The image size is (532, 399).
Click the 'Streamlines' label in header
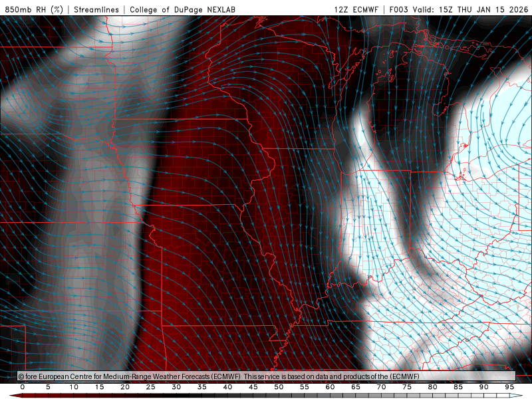96,9
